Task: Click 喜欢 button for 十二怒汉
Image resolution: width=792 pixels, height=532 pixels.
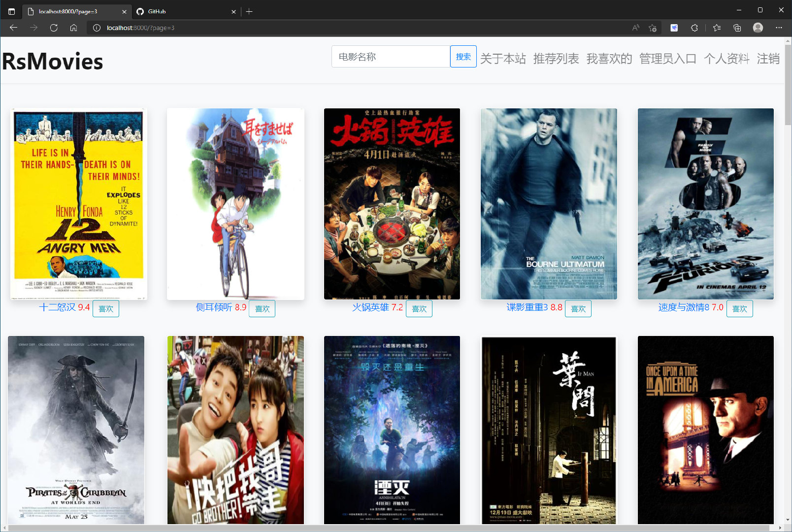Action: (x=106, y=309)
